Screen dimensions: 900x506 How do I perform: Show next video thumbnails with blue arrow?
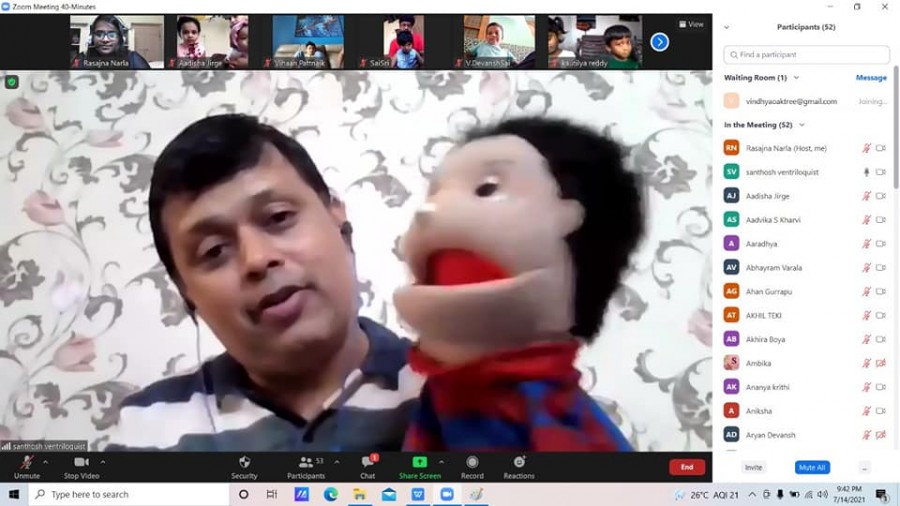click(660, 42)
